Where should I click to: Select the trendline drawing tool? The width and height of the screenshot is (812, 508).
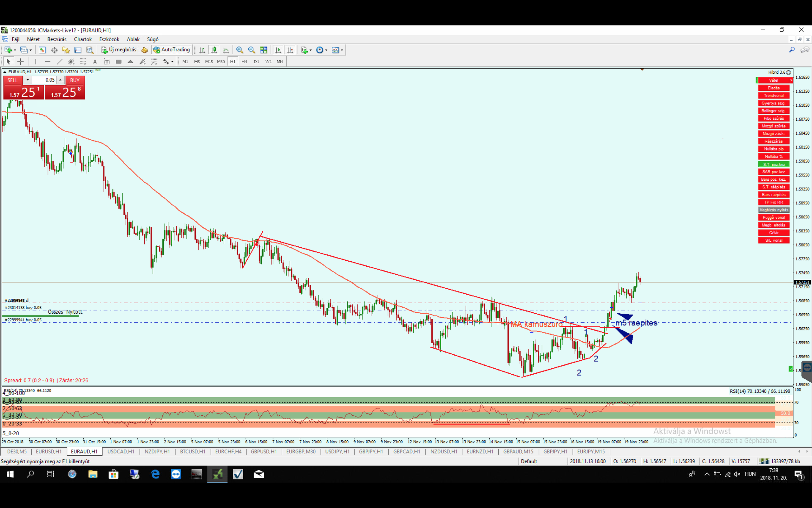click(x=59, y=62)
